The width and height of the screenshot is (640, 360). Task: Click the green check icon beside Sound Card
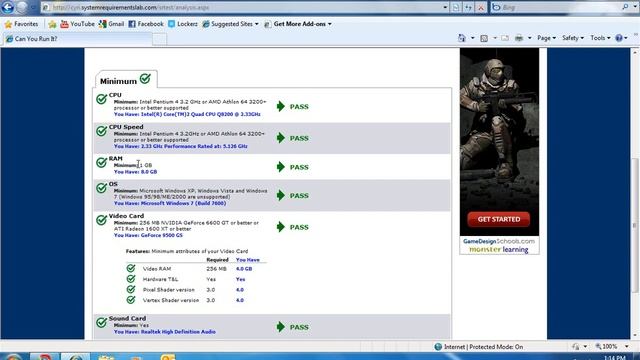[x=101, y=322]
